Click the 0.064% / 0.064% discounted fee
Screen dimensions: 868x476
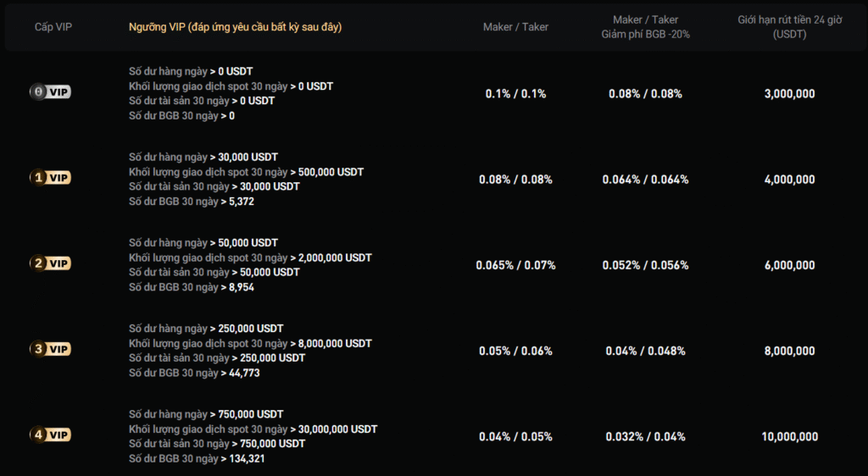(x=645, y=180)
